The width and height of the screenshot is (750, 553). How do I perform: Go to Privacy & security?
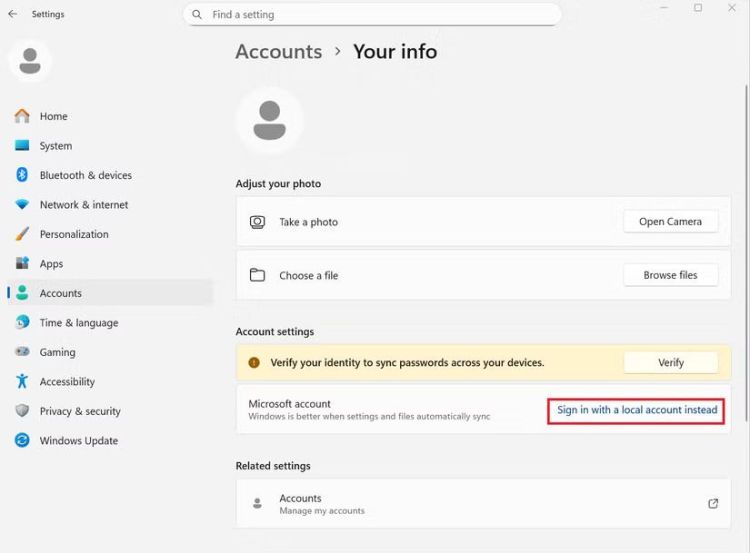[80, 411]
